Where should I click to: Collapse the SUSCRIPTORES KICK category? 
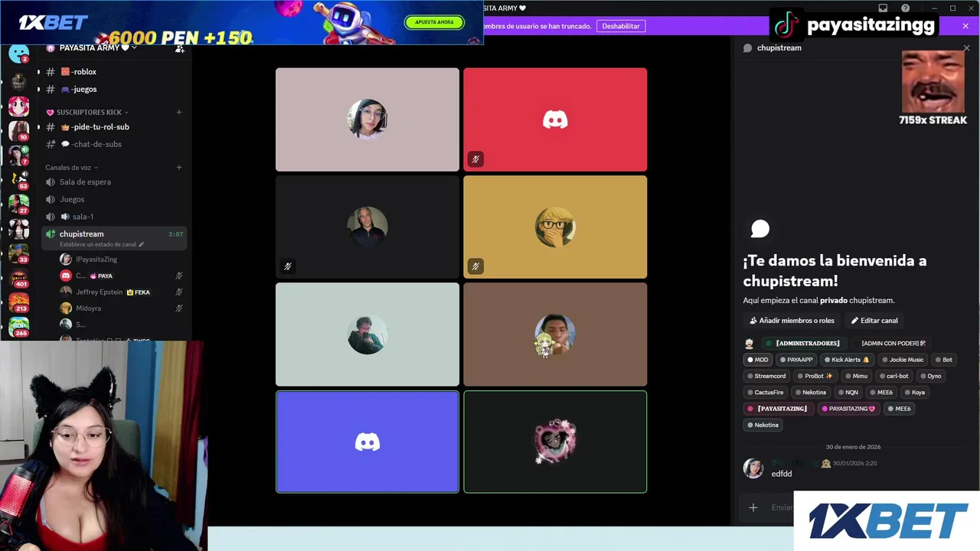point(87,112)
